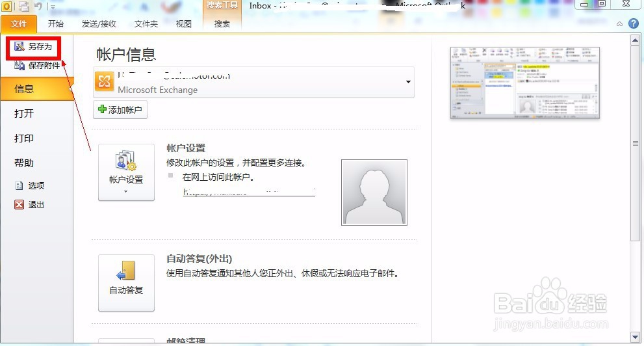Select 信息 in the left menu

tap(37, 88)
